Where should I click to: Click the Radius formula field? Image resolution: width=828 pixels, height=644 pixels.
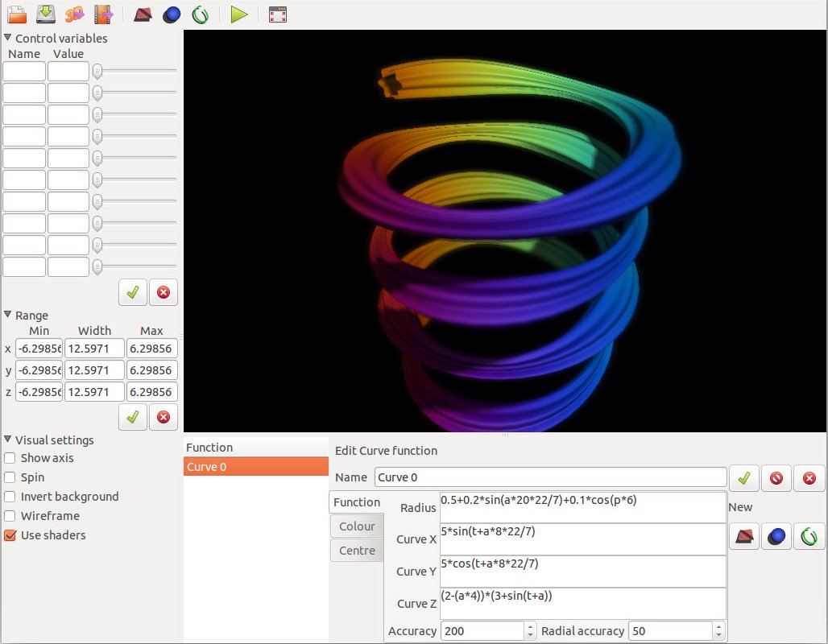coord(583,508)
